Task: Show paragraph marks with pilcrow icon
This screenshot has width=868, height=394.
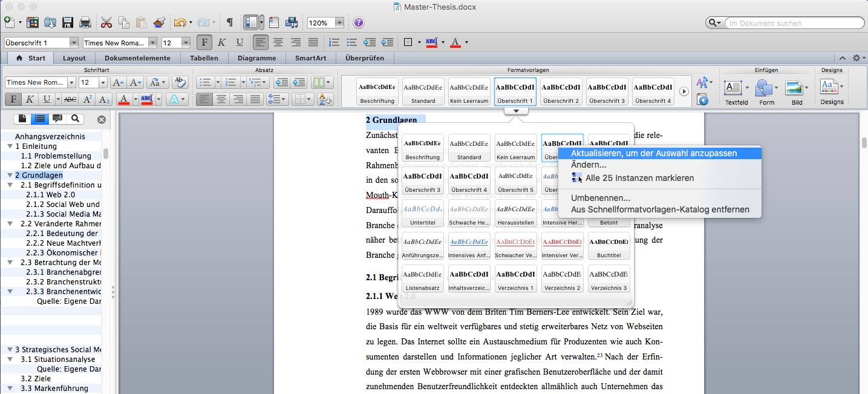Action: pyautogui.click(x=230, y=23)
